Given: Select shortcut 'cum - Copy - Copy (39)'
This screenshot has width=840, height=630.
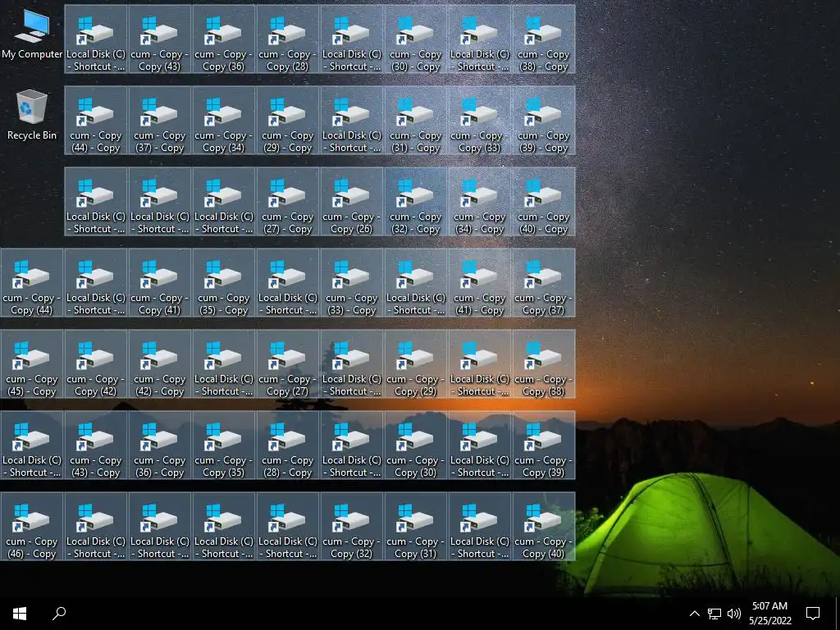Looking at the screenshot, I should [x=544, y=445].
